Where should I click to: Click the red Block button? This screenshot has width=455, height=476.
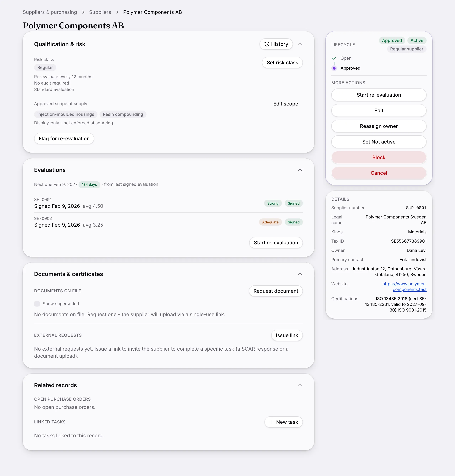click(379, 157)
